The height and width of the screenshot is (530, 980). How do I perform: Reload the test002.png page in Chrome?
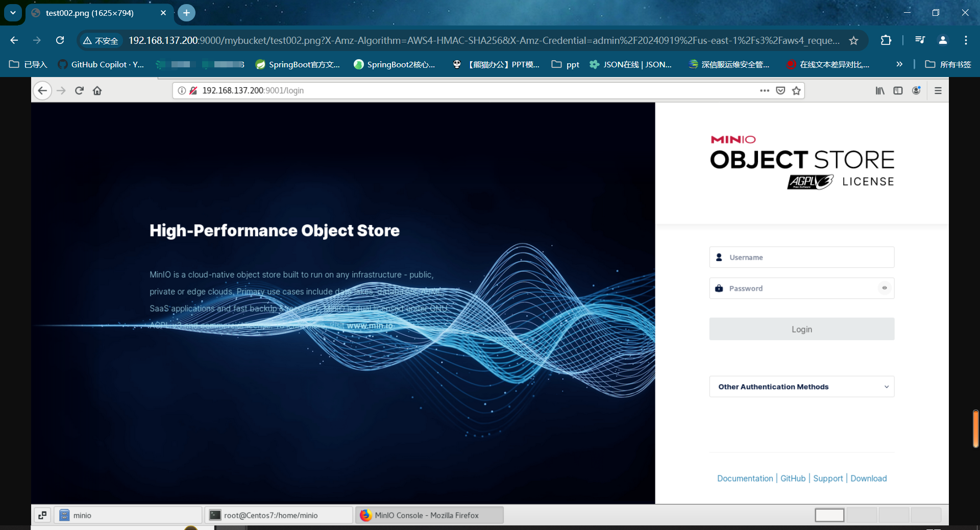60,40
